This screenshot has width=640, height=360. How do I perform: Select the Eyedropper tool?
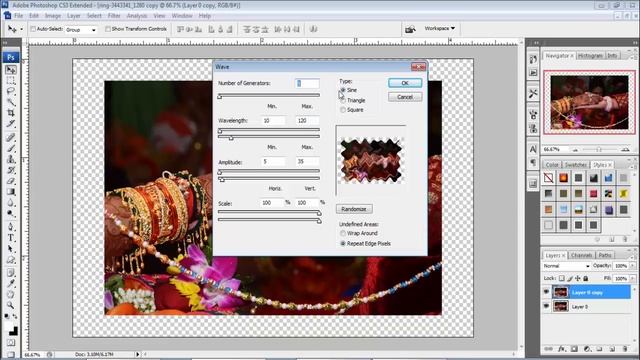coord(11,283)
